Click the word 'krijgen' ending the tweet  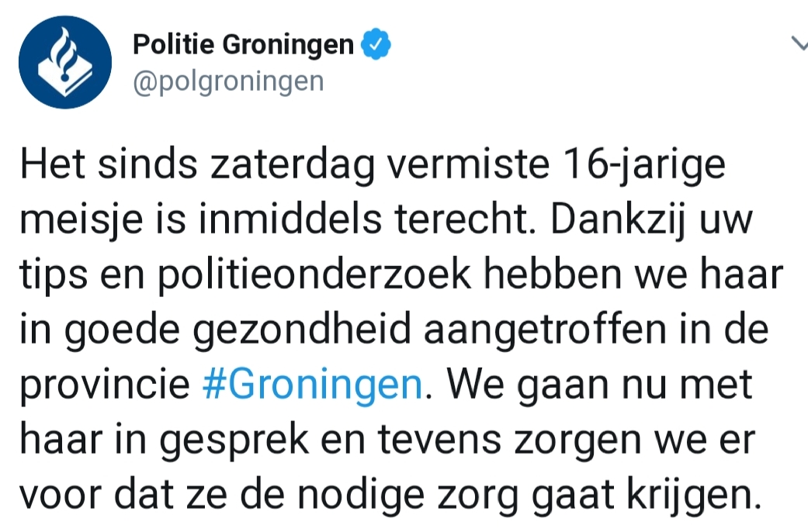[694, 496]
